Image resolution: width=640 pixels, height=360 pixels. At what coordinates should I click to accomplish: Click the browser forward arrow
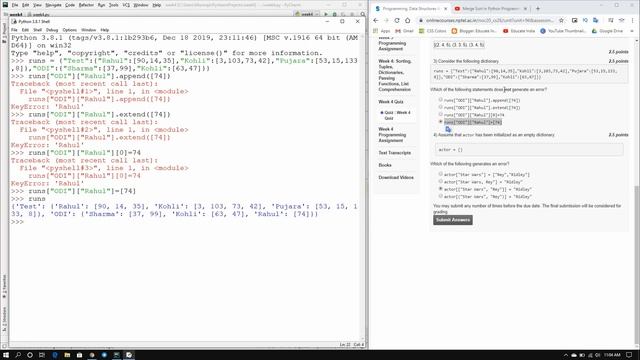click(x=386, y=20)
